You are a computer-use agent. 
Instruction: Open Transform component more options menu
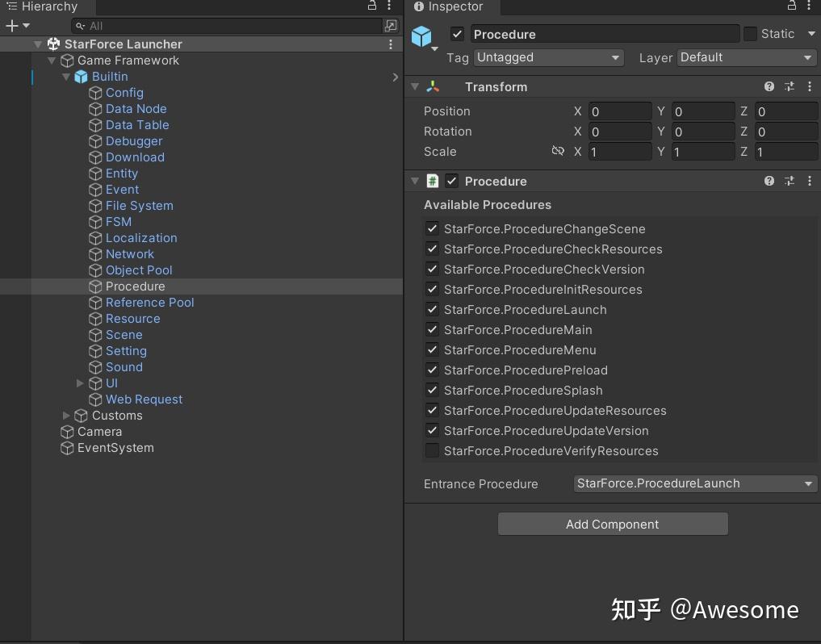[809, 86]
